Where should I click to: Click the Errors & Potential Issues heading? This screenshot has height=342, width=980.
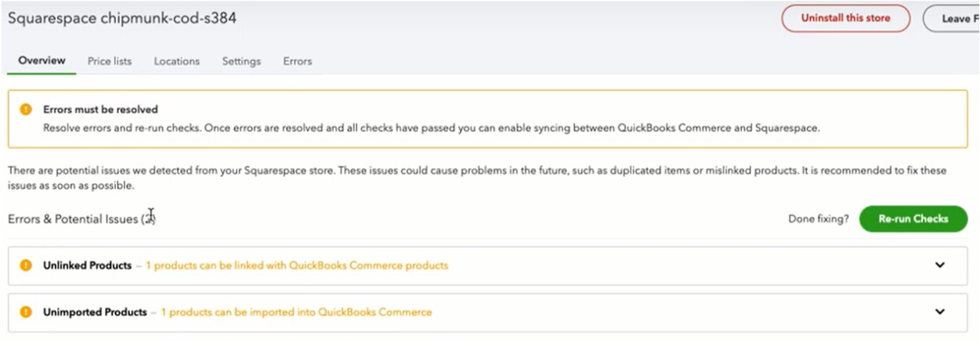click(x=82, y=219)
